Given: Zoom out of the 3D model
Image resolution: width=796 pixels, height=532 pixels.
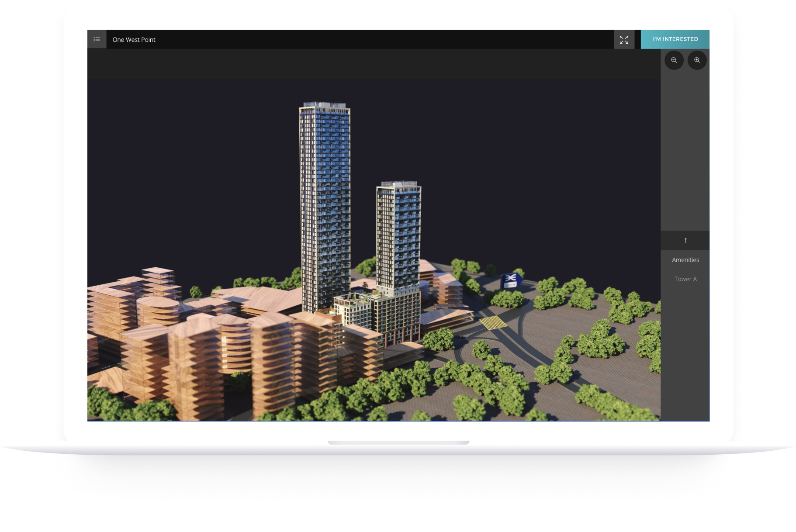Looking at the screenshot, I should 674,60.
